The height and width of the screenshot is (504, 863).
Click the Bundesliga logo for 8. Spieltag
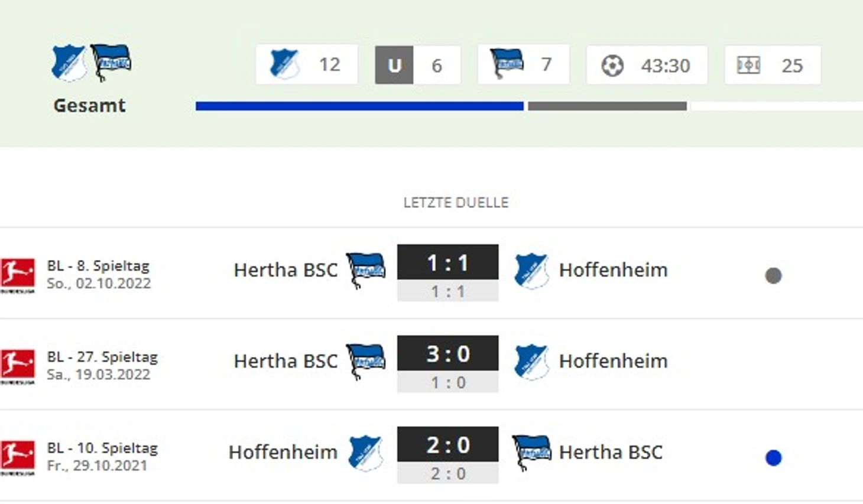17,275
